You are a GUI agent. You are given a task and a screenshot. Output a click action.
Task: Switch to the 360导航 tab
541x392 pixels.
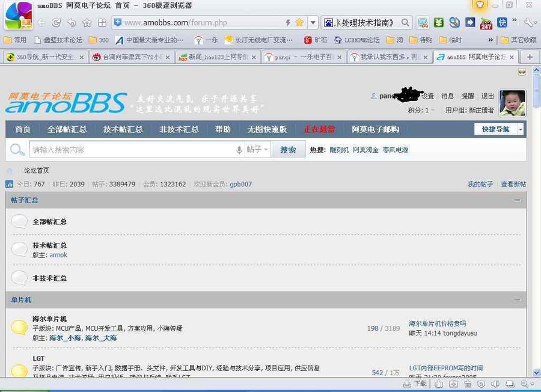coord(44,57)
